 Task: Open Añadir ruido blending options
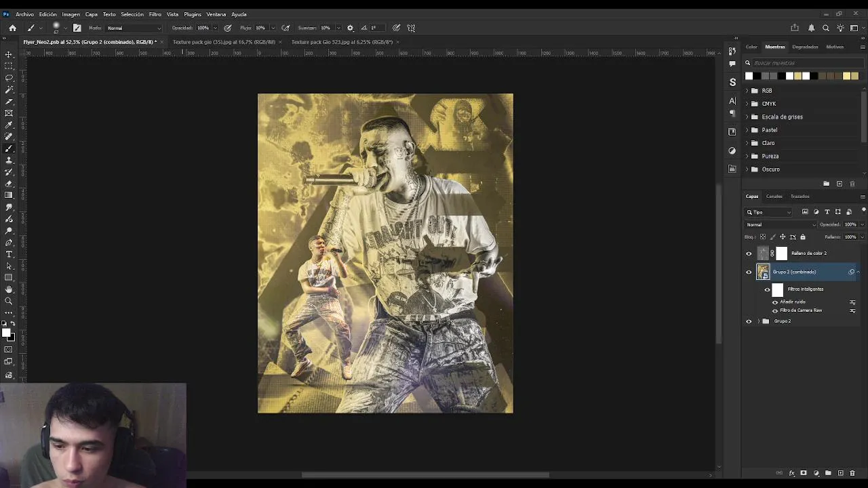pyautogui.click(x=852, y=302)
